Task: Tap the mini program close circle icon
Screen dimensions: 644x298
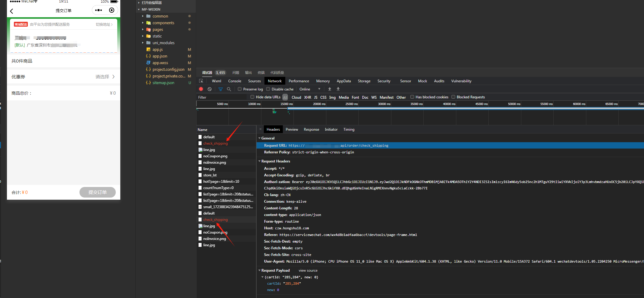Action: point(112,10)
